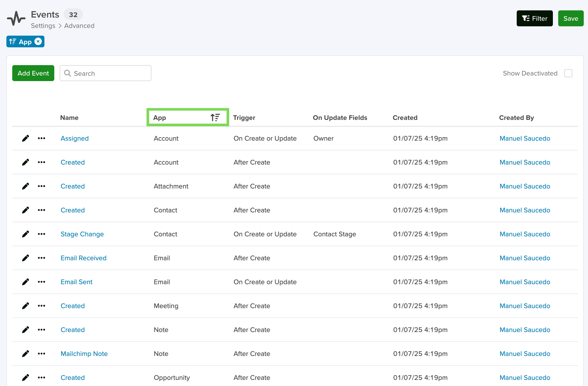The width and height of the screenshot is (588, 386).
Task: Sort by the Created column header
Action: click(x=405, y=118)
